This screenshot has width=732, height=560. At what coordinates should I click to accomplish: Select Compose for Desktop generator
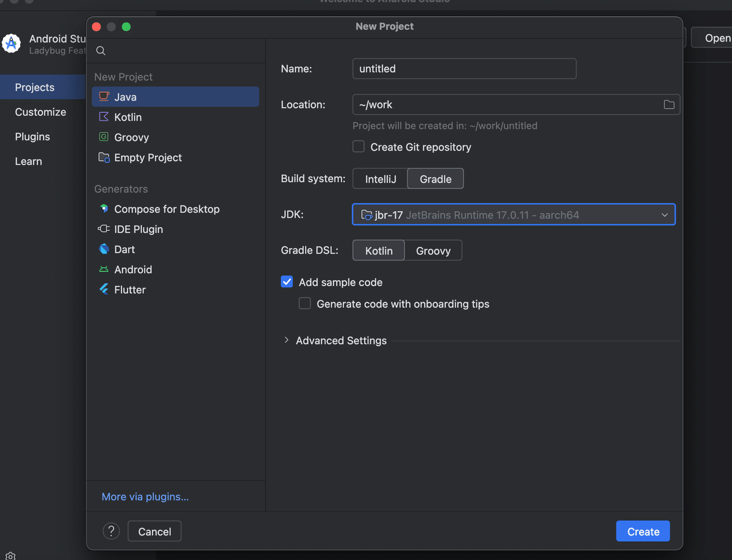176,209
